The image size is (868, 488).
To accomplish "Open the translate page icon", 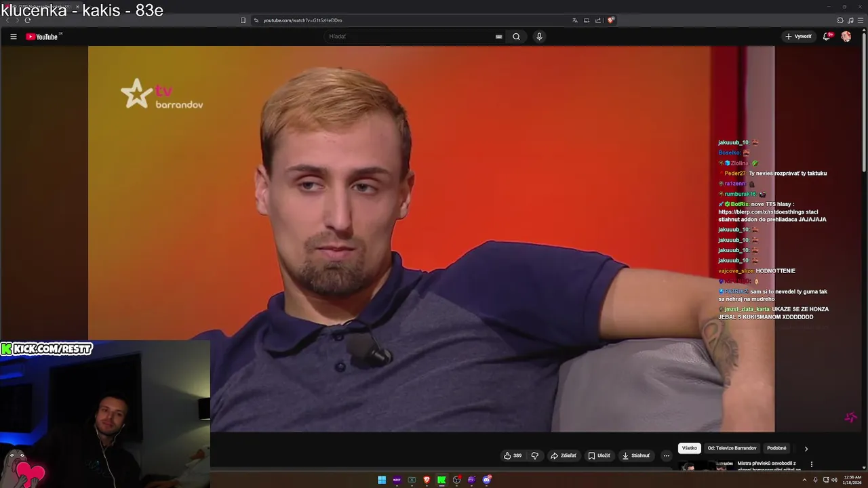I will click(575, 20).
